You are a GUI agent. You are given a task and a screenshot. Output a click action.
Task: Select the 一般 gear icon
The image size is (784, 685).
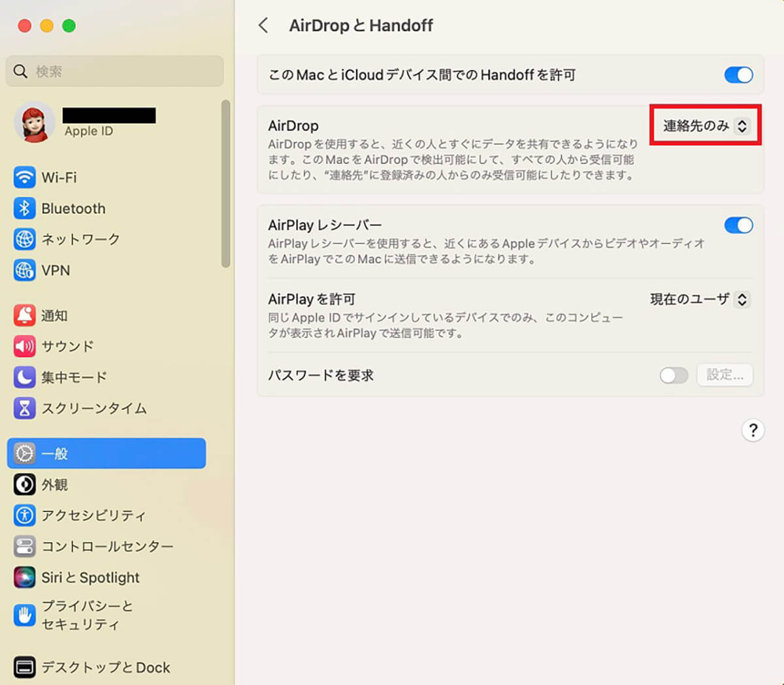click(x=25, y=453)
